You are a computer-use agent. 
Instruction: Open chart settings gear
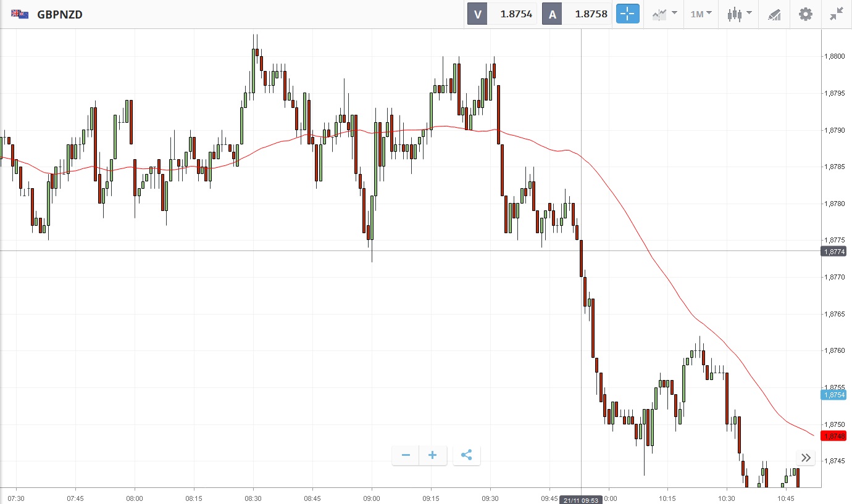(x=806, y=14)
